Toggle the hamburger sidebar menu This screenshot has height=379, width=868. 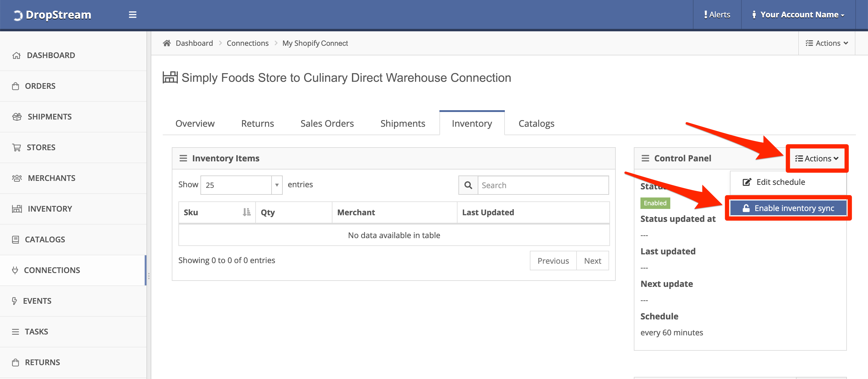click(132, 15)
